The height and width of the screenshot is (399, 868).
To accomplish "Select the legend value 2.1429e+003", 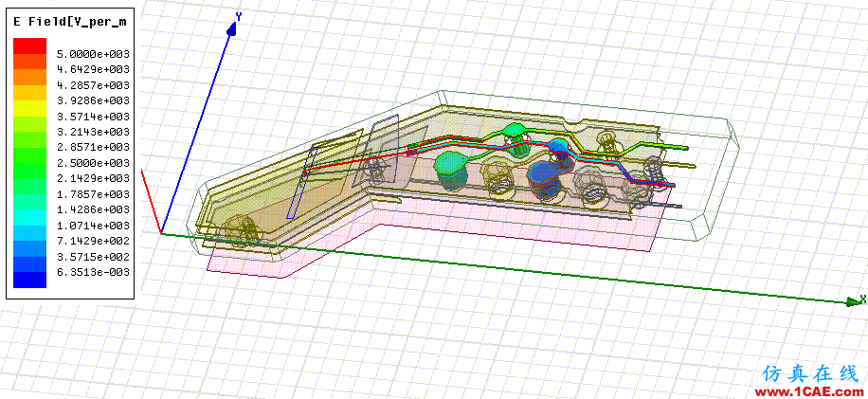I will [x=93, y=179].
